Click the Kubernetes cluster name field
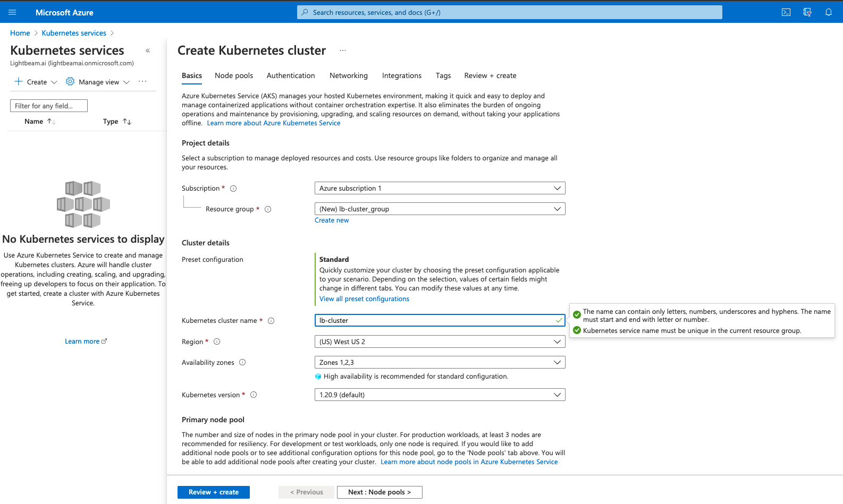Image resolution: width=843 pixels, height=504 pixels. [440, 320]
